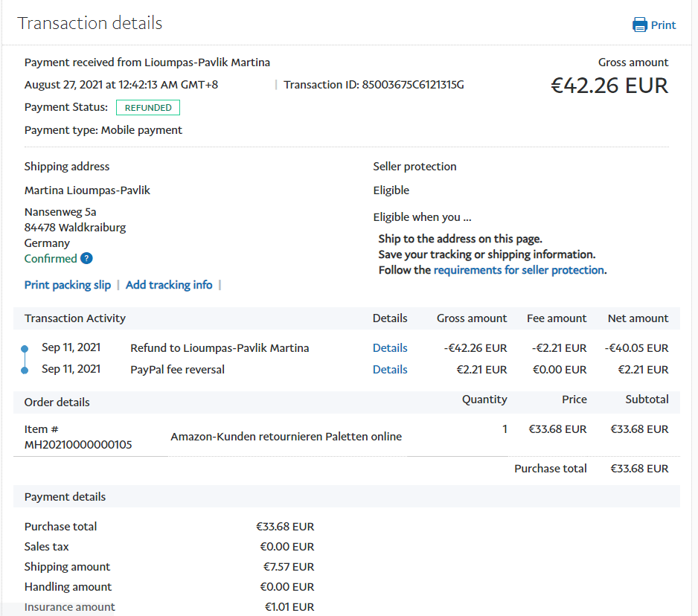698x616 pixels.
Task: Open requirements for seller protection link
Action: coord(519,270)
